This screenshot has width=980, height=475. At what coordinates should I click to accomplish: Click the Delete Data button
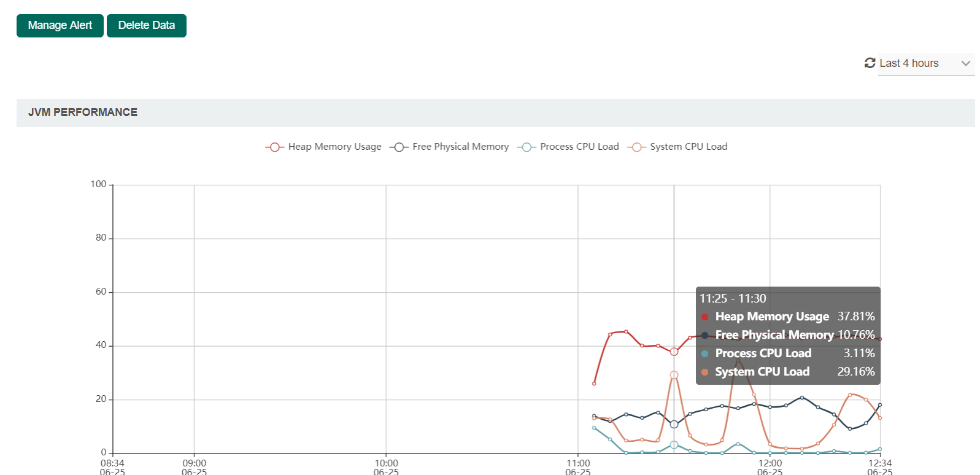tap(147, 25)
